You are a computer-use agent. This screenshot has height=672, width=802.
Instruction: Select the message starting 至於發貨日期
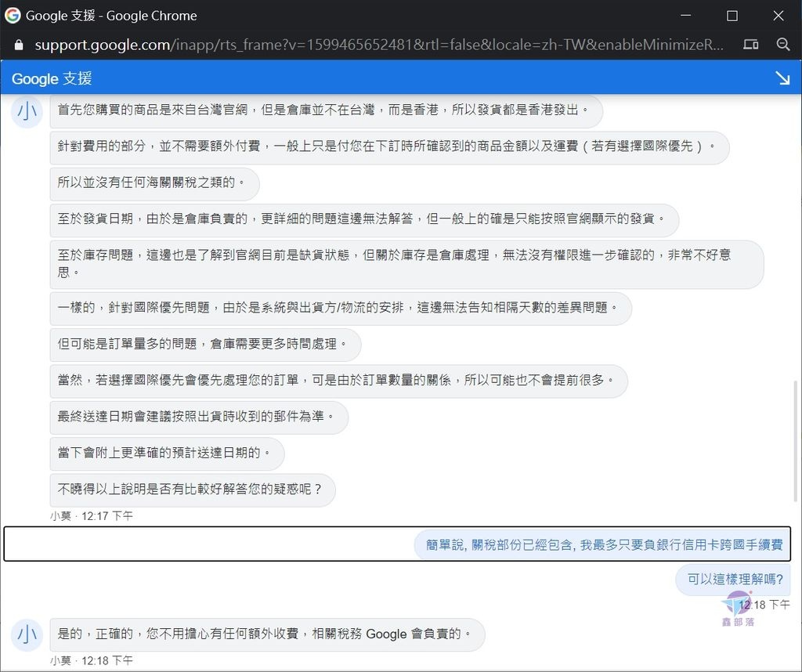pos(364,220)
